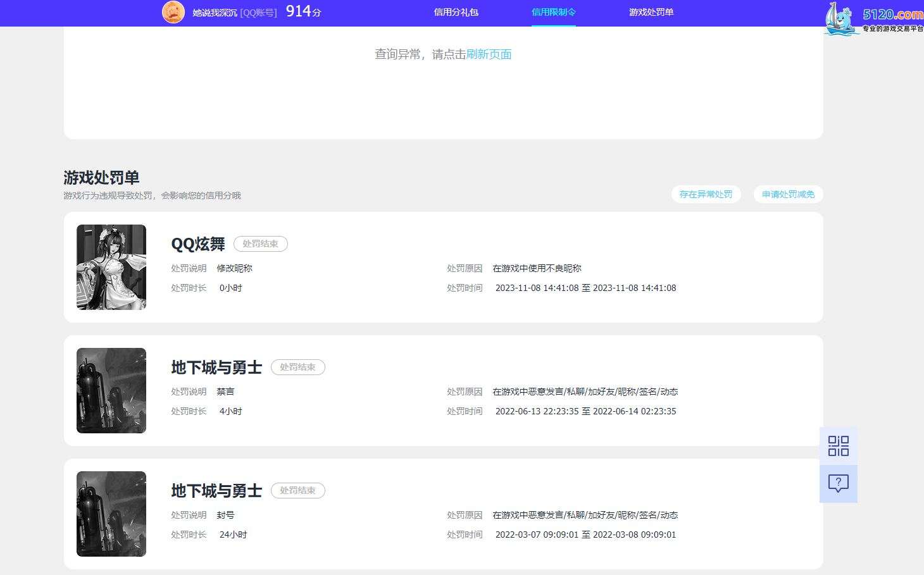Click the 游戏处罚单 section heading
924x575 pixels.
101,178
